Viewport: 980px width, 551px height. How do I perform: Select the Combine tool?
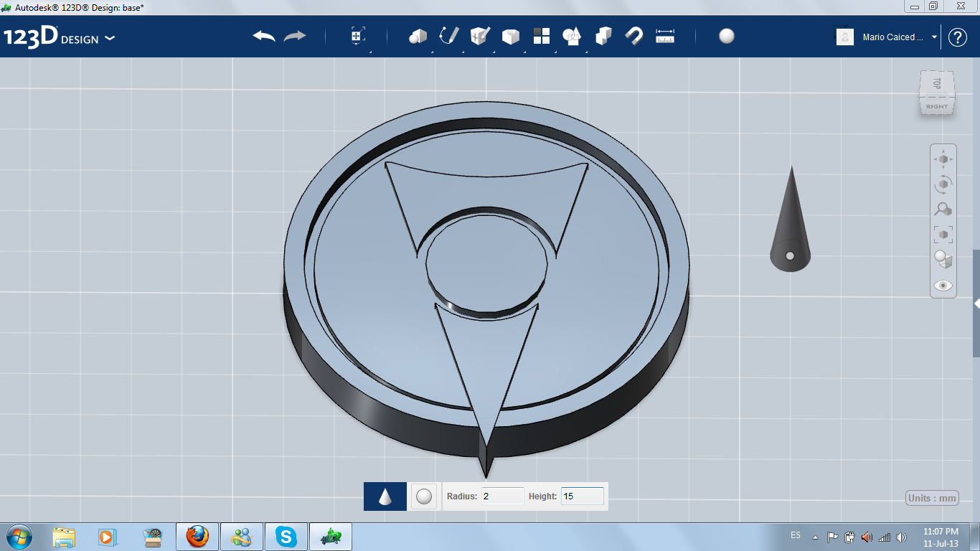pyautogui.click(x=603, y=36)
